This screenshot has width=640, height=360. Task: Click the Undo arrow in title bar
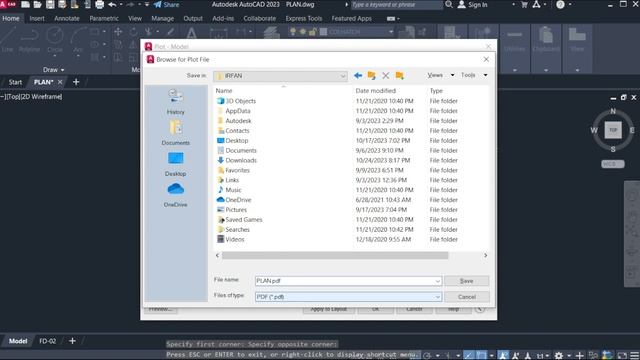[112, 4]
